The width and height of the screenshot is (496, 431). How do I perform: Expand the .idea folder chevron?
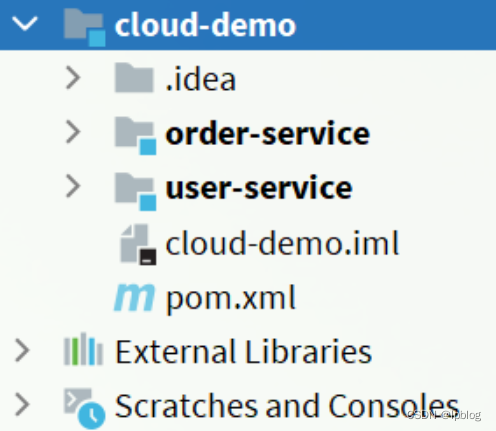tap(73, 78)
